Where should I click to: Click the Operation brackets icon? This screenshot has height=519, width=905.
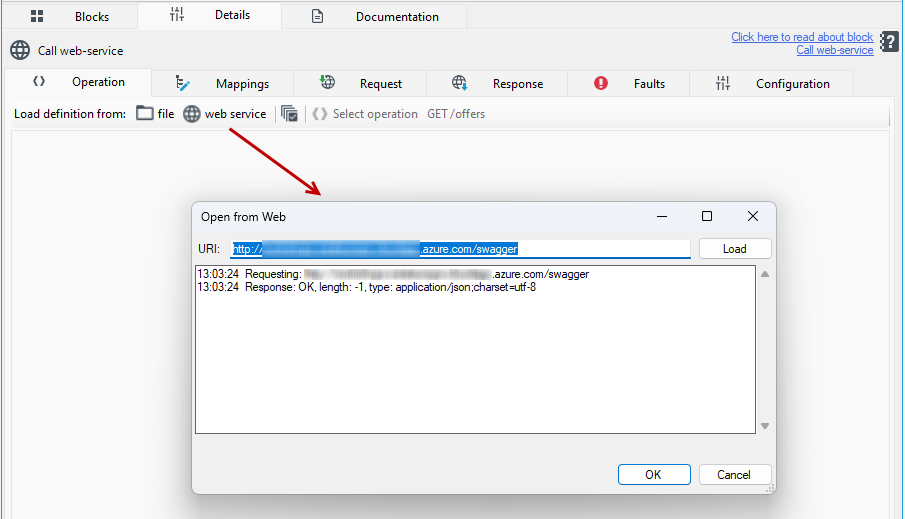coord(39,81)
